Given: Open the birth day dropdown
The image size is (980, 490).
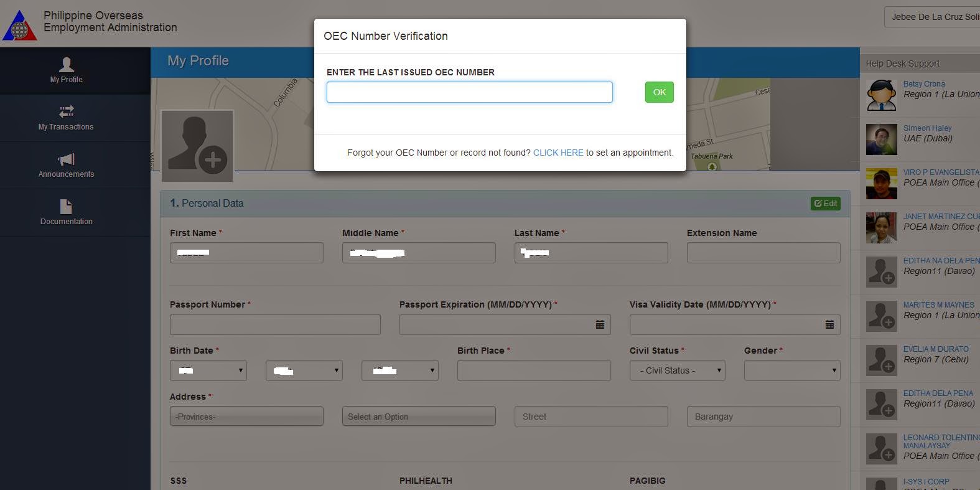Looking at the screenshot, I should 304,370.
